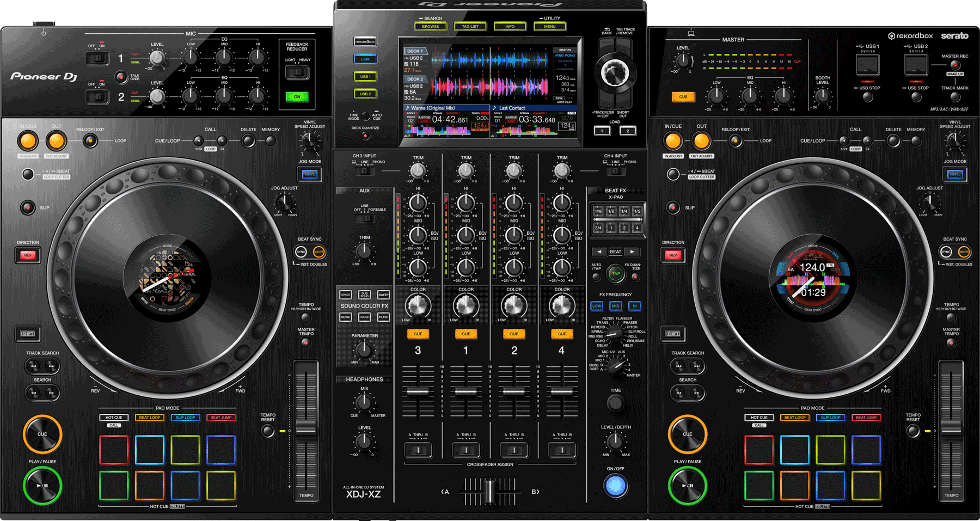Flip the MIC 1 OFF/ON switch
The width and height of the screenshot is (980, 521).
[98, 57]
